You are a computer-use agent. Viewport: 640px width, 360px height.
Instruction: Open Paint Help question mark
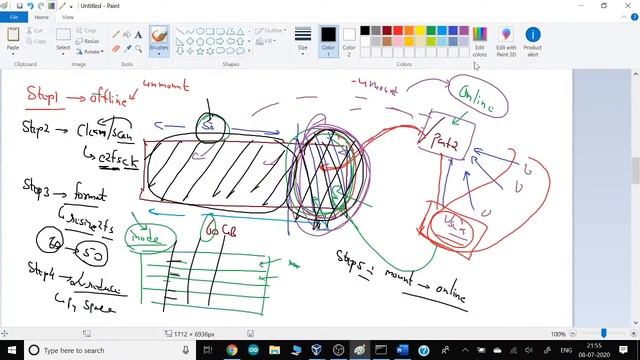coord(635,17)
